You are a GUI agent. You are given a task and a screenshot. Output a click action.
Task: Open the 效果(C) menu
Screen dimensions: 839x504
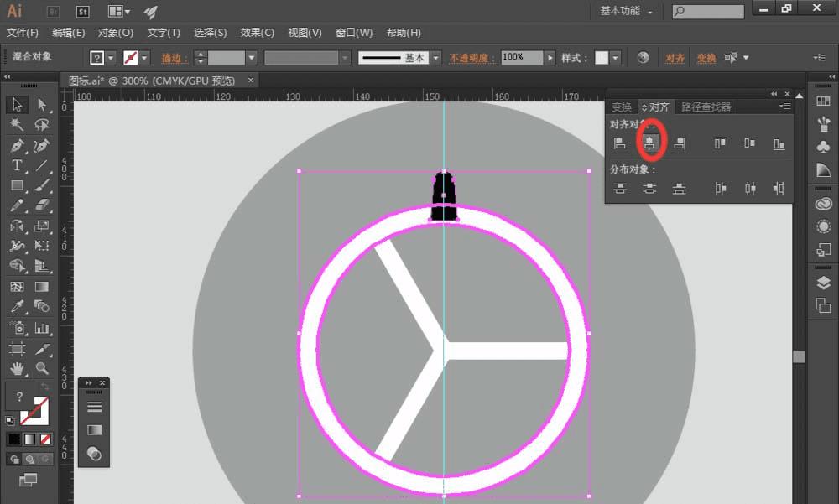(258, 33)
